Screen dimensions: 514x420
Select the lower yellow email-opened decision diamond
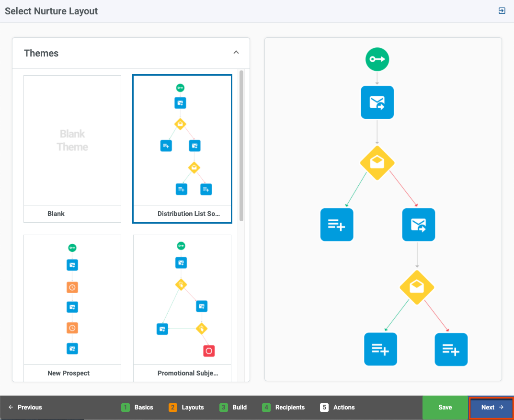click(417, 287)
